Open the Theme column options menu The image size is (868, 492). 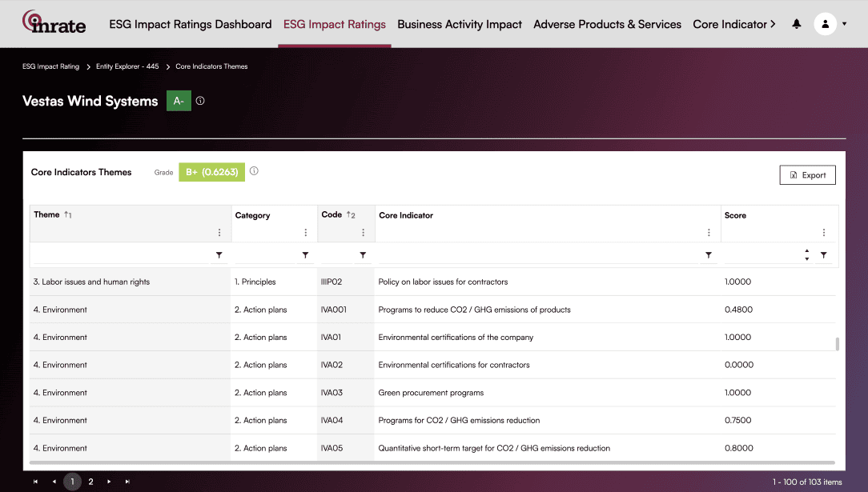[219, 233]
